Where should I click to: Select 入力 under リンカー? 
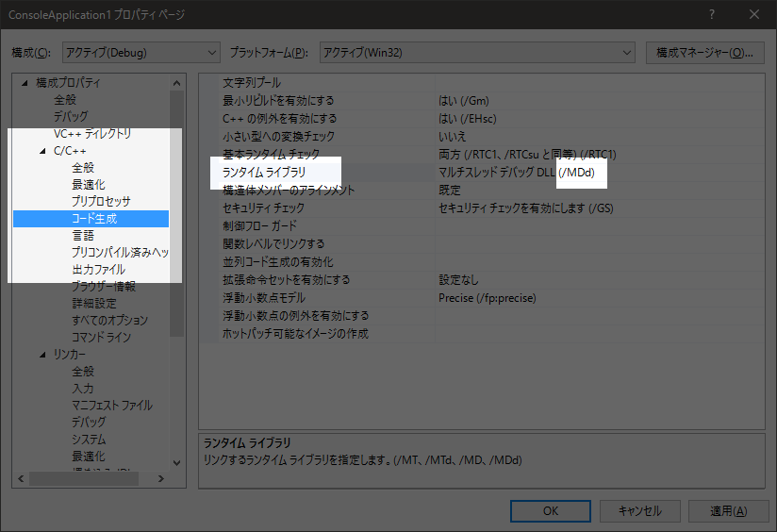point(83,389)
